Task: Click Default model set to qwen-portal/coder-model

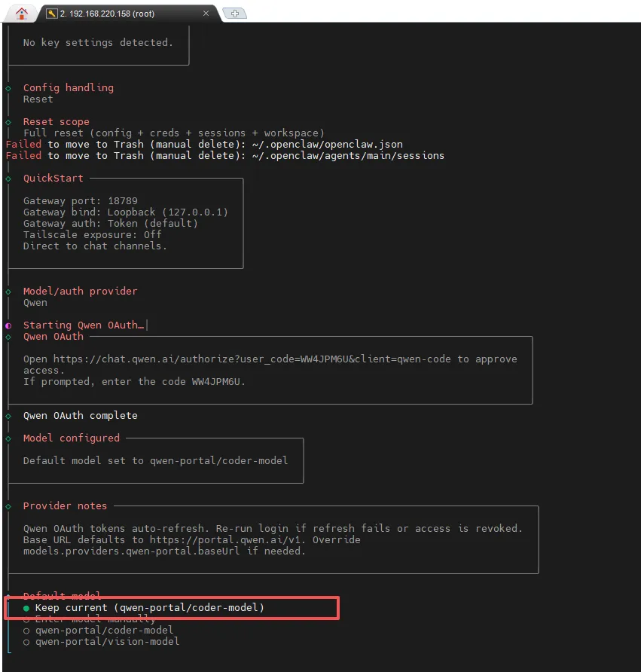Action: coord(155,461)
